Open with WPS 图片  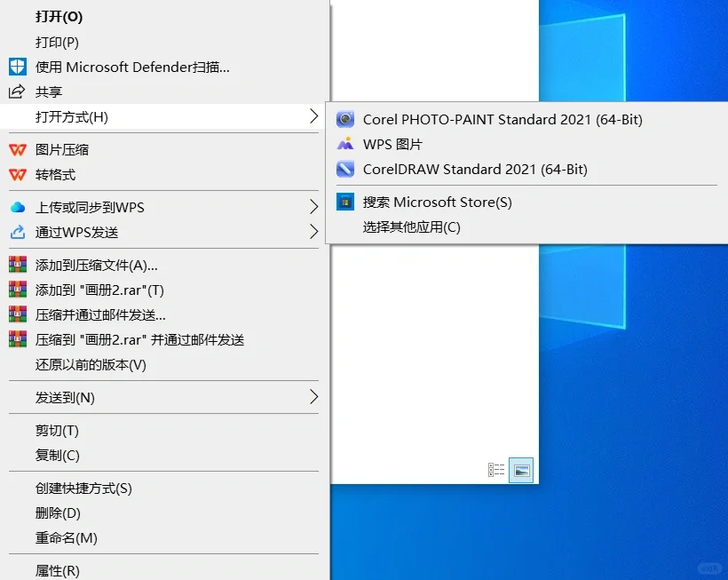coord(527,144)
